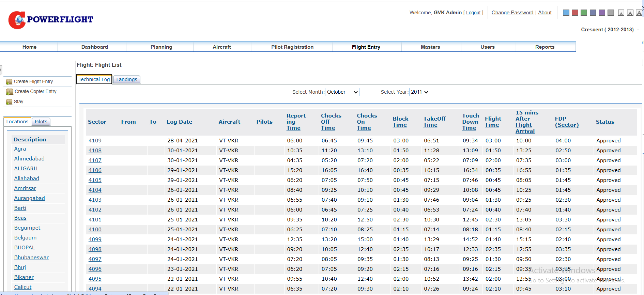Click the Create Flight Entry box icon
The width and height of the screenshot is (644, 295).
pos(9,82)
